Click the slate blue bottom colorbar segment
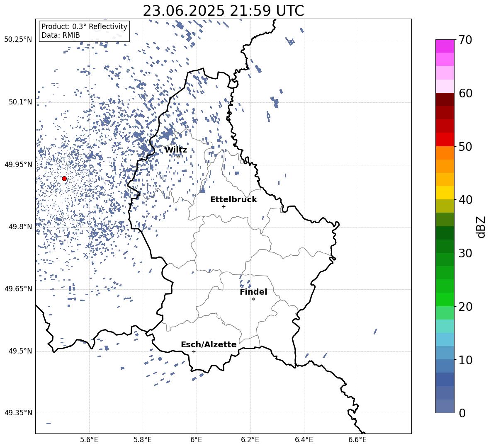The width and height of the screenshot is (491, 448). point(445,406)
